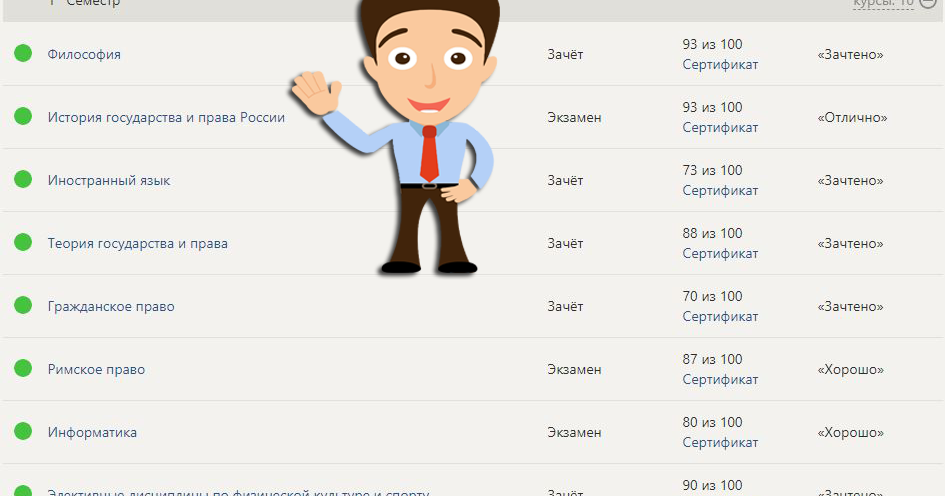
Task: Open Сертификат link in Философия row
Action: (720, 64)
